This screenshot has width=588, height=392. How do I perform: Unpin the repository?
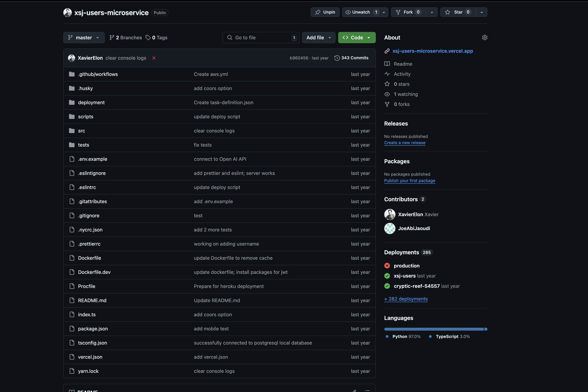point(325,12)
